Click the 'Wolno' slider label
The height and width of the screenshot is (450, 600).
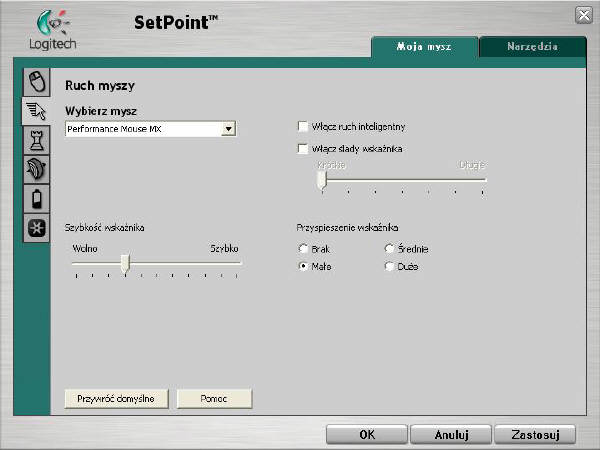click(85, 249)
